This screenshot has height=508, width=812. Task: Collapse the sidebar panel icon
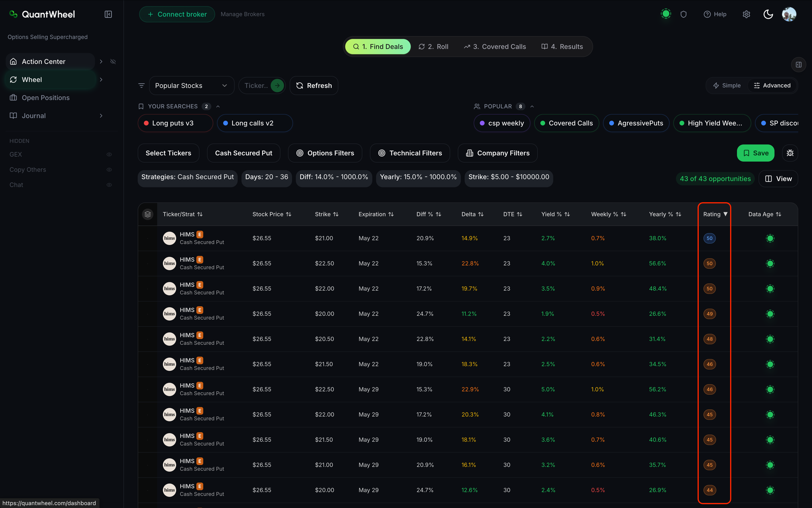(108, 14)
